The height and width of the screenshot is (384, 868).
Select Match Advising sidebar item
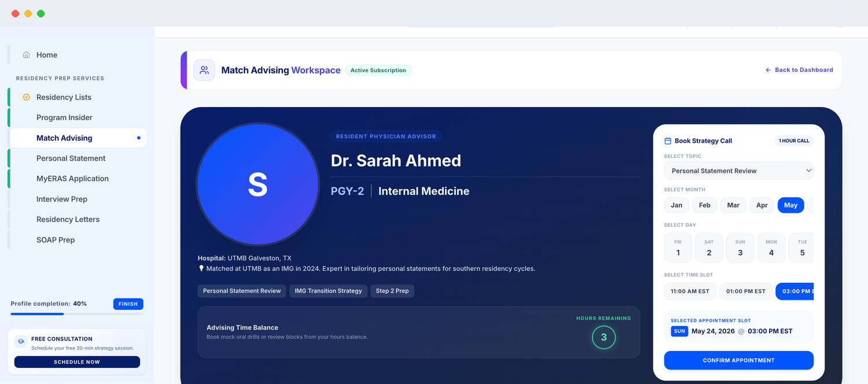pos(77,138)
